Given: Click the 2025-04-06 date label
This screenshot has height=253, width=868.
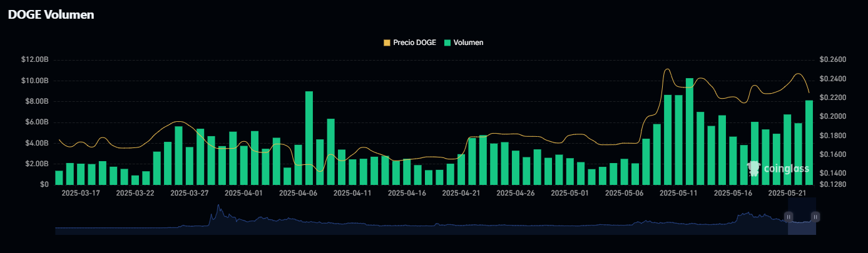Looking at the screenshot, I should [x=299, y=193].
